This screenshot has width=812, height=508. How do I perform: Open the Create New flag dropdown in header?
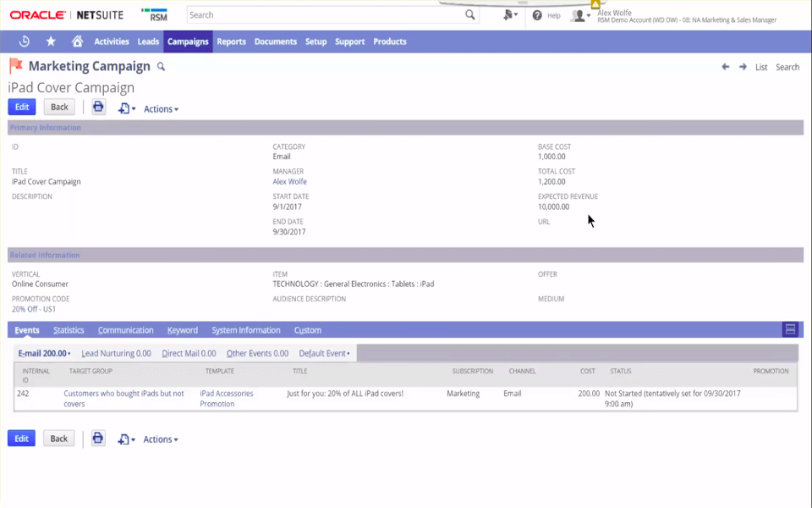[510, 15]
